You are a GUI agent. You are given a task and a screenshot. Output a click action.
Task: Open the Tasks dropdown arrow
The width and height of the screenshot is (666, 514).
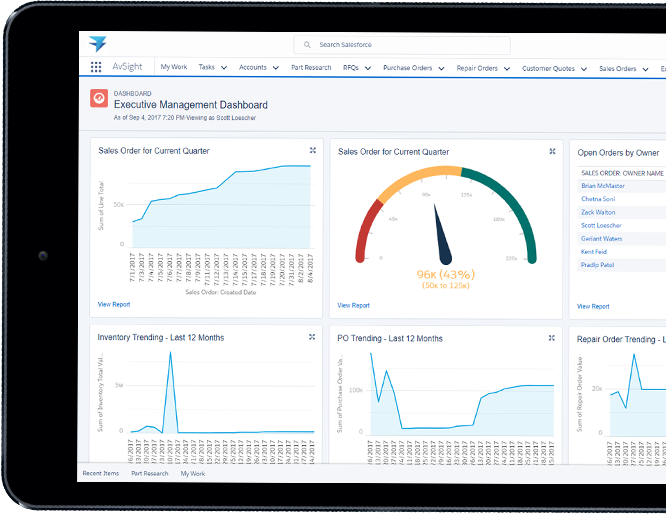coord(224,68)
